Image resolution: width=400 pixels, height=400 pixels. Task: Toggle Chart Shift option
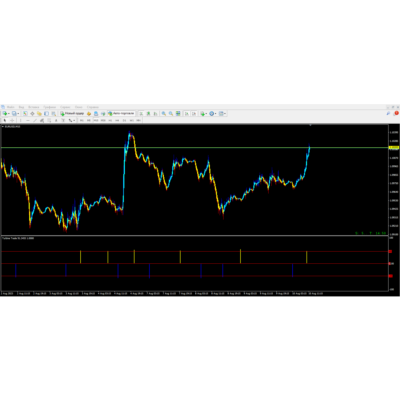tap(194, 114)
